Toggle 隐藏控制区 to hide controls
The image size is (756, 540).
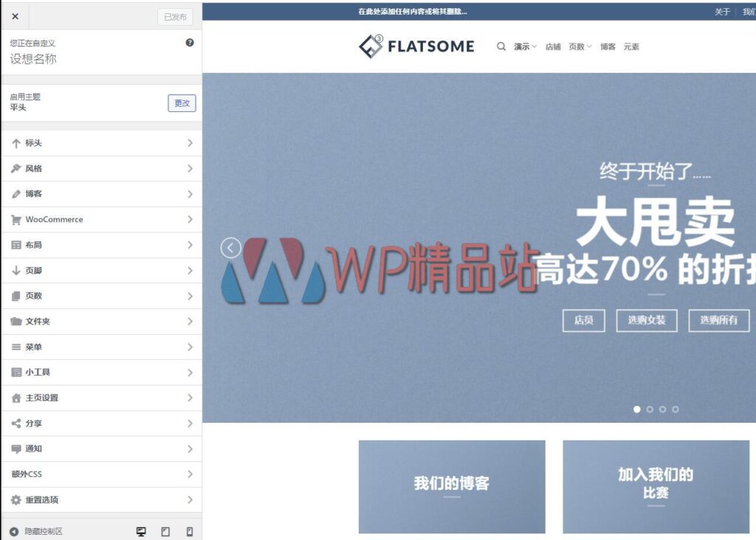click(x=39, y=530)
